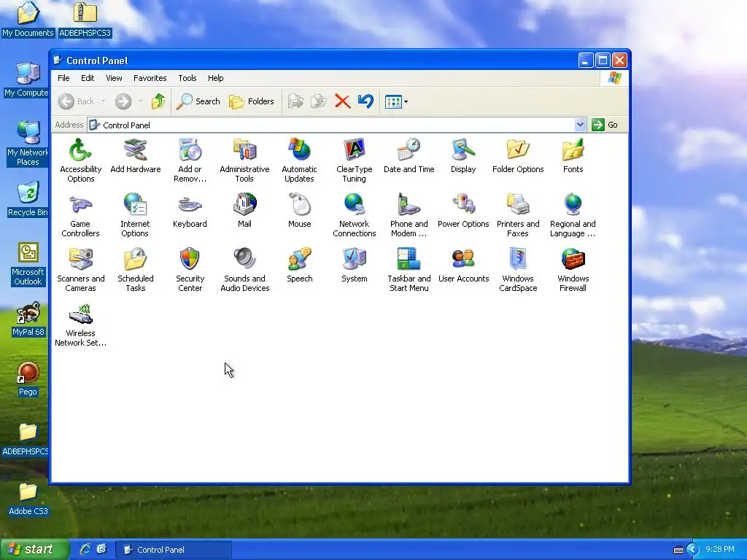747x560 pixels.
Task: Expand the Address bar dropdown arrow
Action: 580,125
